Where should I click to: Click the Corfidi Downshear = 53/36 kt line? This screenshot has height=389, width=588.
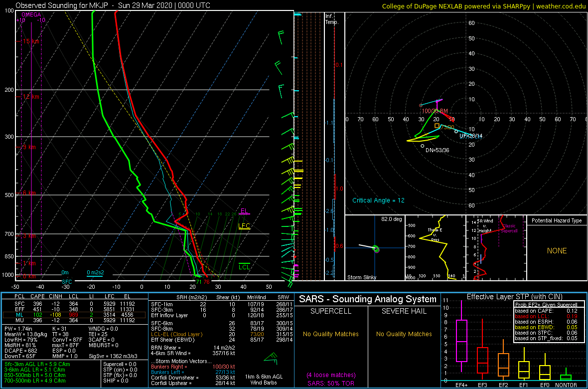click(193, 378)
